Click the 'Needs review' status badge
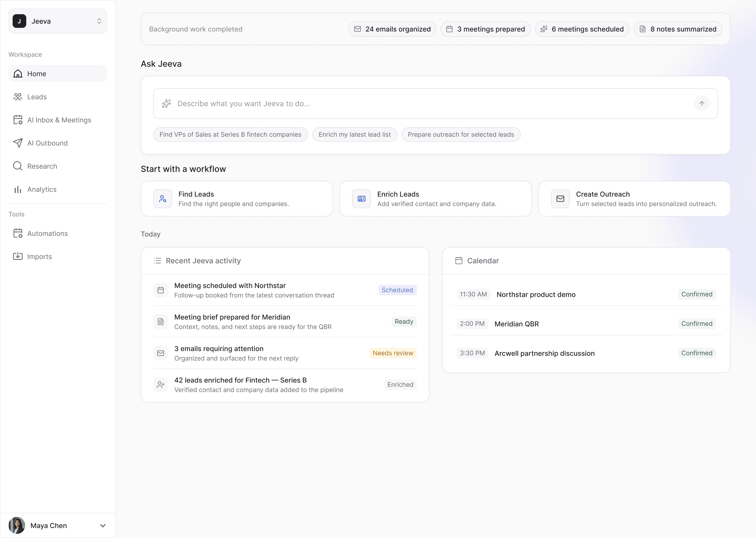756x538 pixels. 393,353
